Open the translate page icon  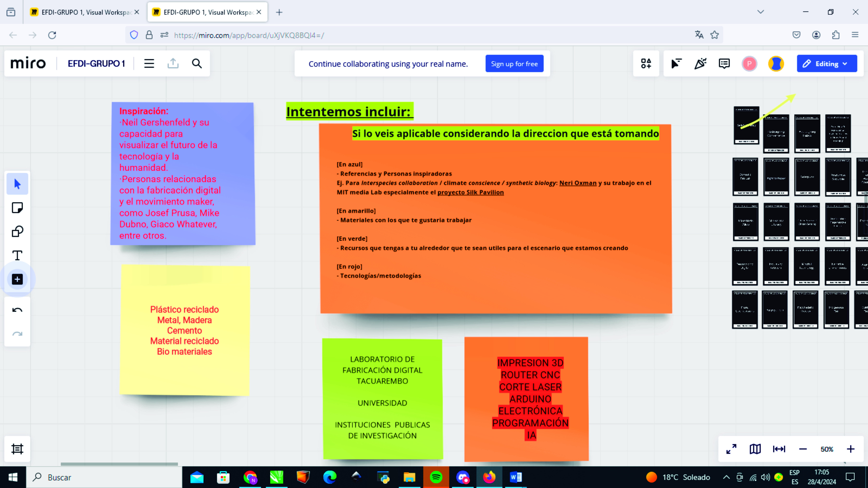pyautogui.click(x=699, y=35)
